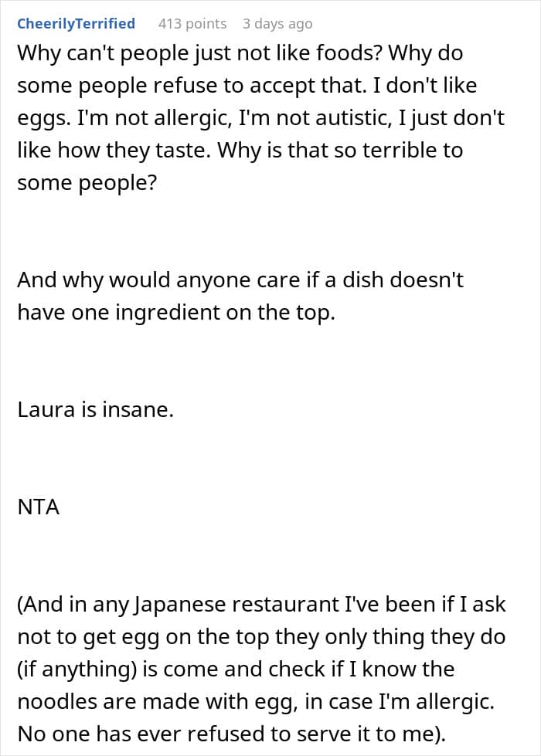
Task: Click the line 'not to get egg on the top'
Action: click(x=261, y=637)
